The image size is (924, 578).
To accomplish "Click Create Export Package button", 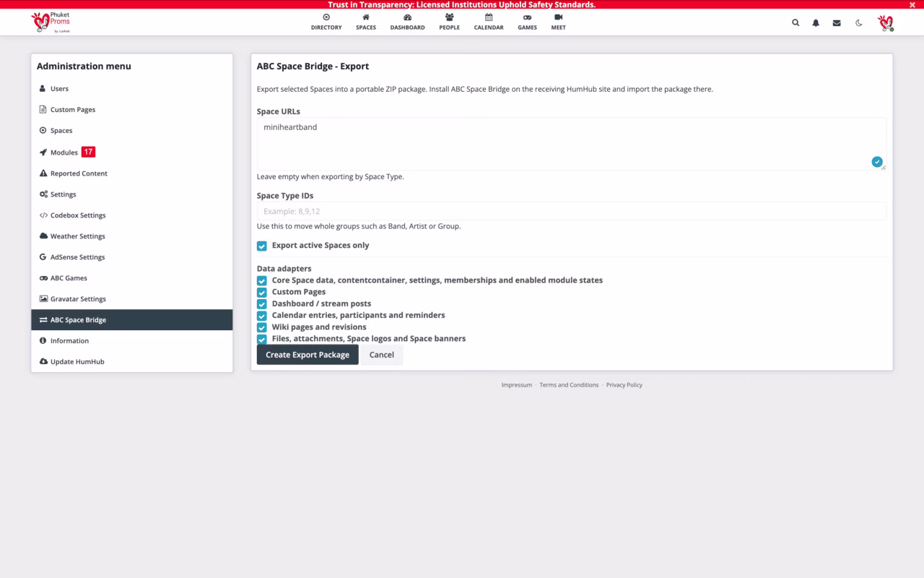I will click(308, 355).
